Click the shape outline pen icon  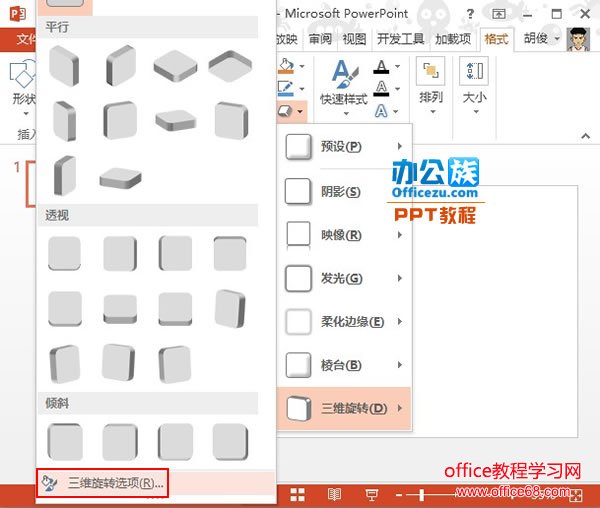pyautogui.click(x=286, y=88)
